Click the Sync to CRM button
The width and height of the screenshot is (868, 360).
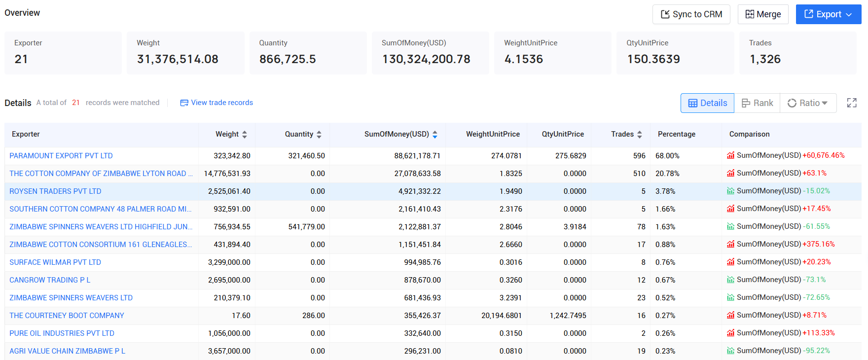[691, 14]
